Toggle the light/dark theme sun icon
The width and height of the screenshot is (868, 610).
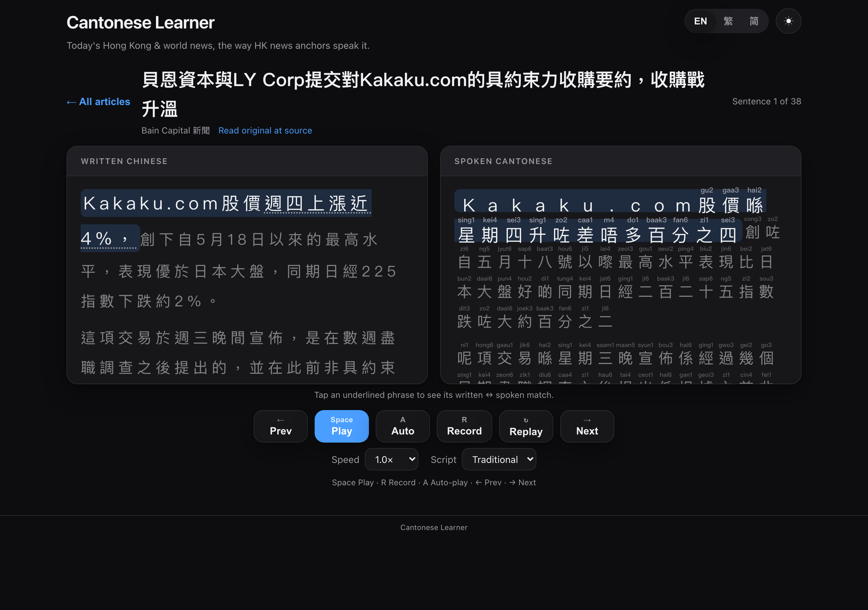[788, 21]
